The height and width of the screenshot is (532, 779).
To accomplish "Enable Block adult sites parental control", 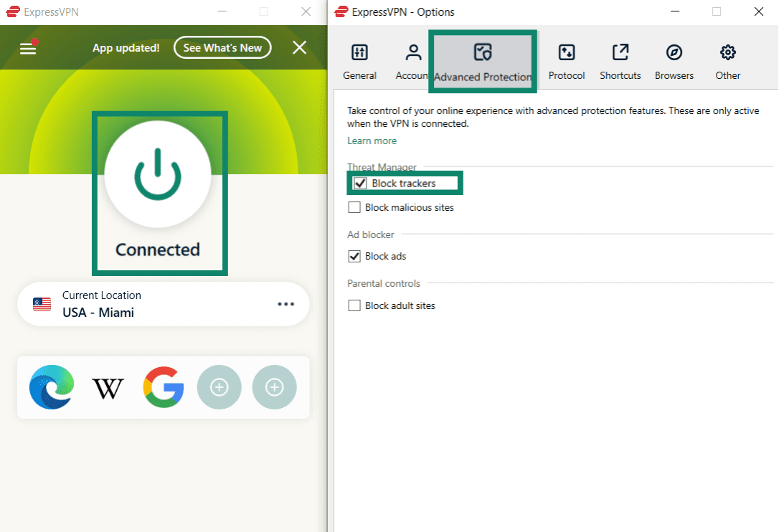I will click(x=354, y=305).
